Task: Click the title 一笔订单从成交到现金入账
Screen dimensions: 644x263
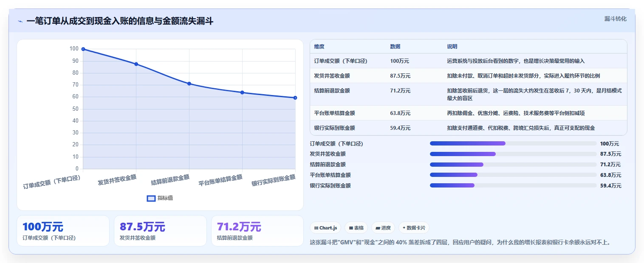Action: pos(120,21)
